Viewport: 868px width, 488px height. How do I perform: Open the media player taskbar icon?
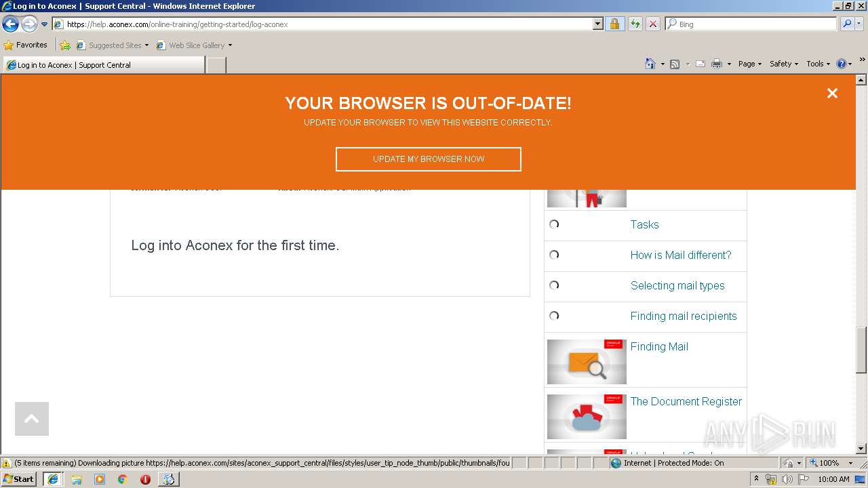(x=100, y=479)
